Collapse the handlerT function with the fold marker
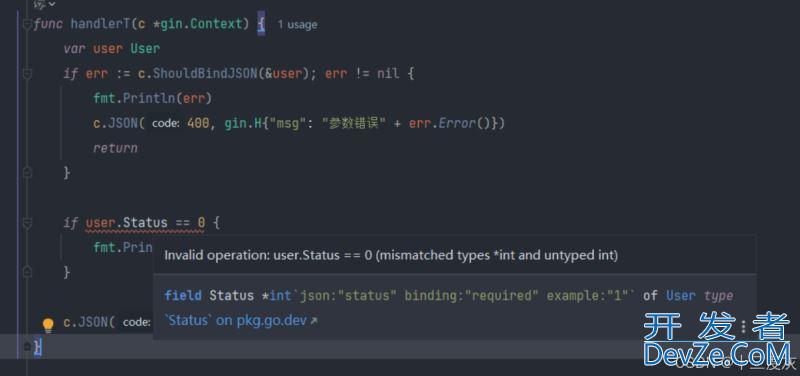Image resolution: width=800 pixels, height=376 pixels. 28,24
